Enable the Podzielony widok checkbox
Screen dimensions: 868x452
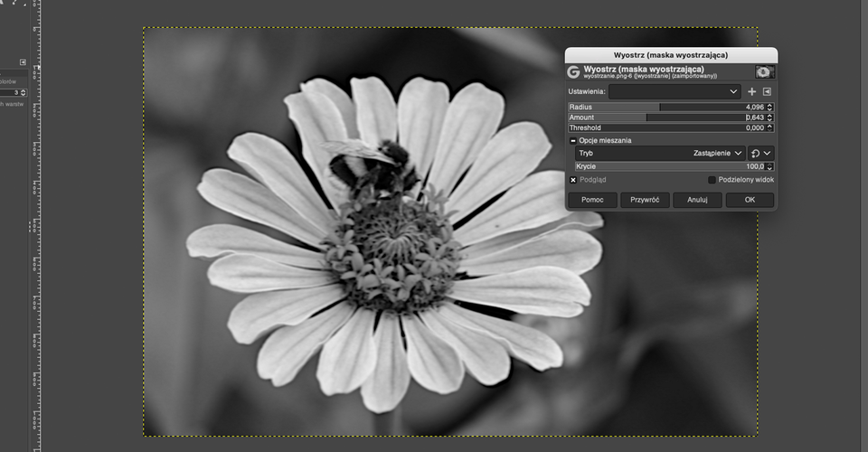coord(712,180)
